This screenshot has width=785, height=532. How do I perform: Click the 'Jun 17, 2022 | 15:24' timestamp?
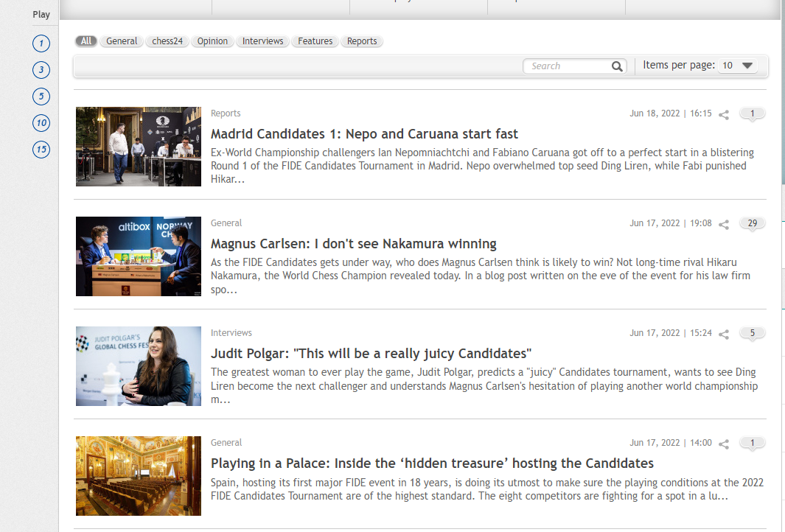[x=670, y=333]
